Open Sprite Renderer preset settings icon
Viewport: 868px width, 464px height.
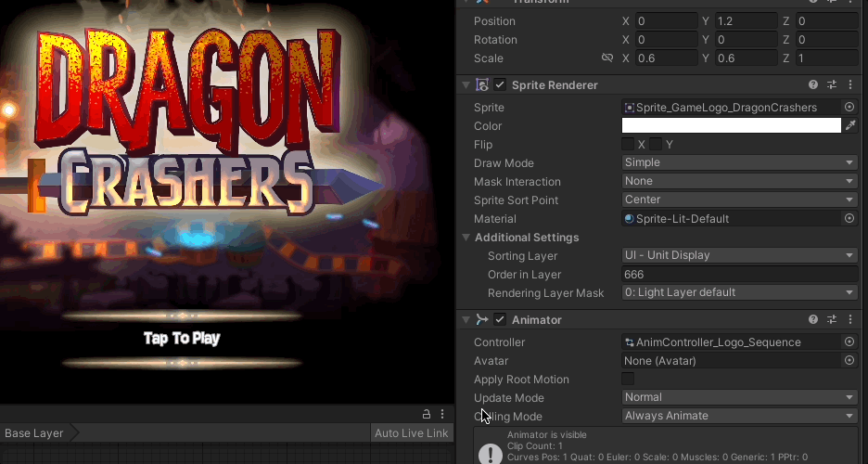(832, 84)
